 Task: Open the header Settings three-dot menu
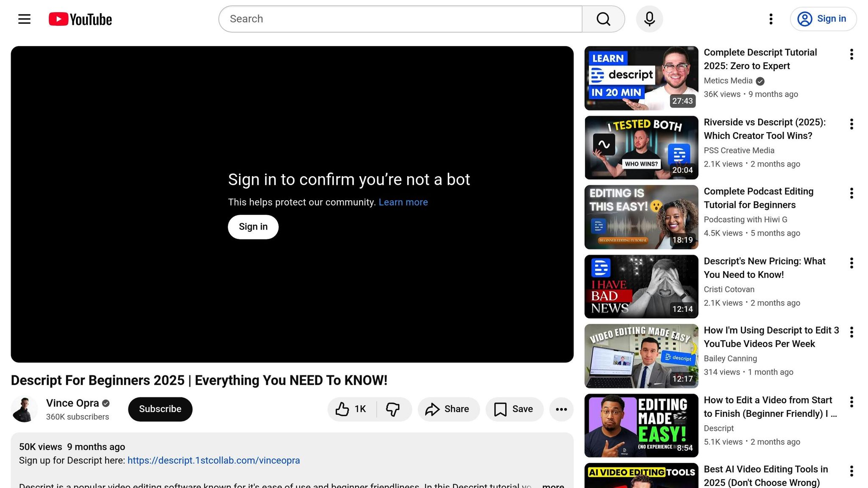point(771,19)
